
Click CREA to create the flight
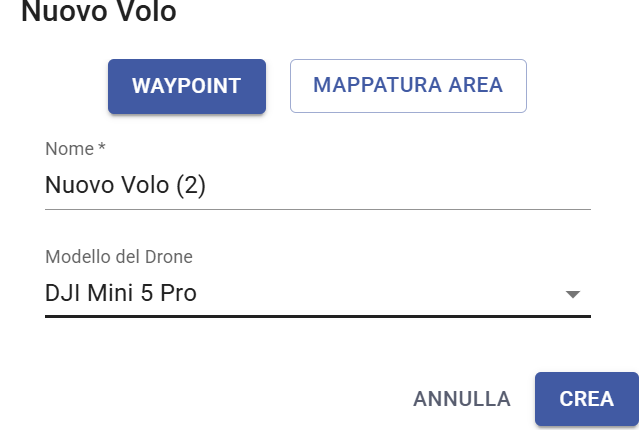point(586,399)
